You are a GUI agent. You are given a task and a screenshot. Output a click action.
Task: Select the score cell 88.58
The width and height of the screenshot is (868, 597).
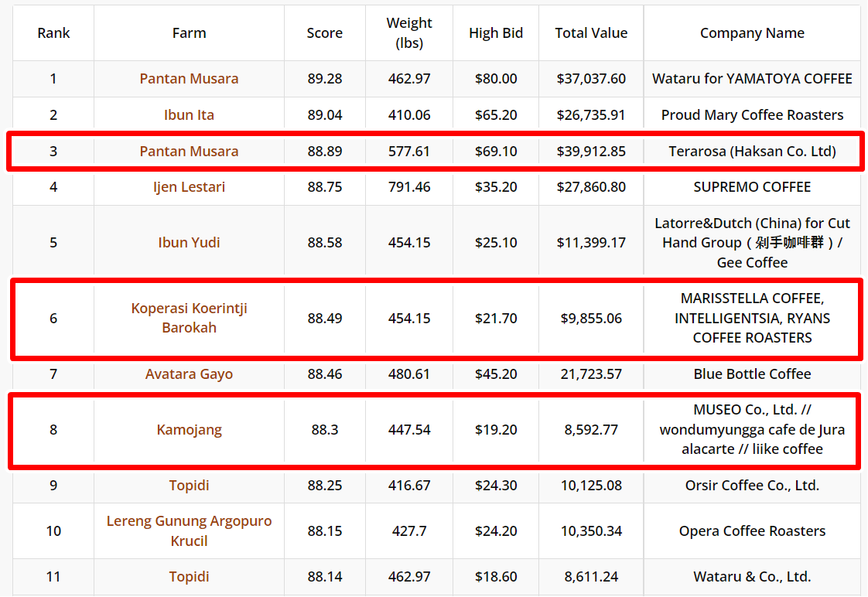tap(324, 242)
